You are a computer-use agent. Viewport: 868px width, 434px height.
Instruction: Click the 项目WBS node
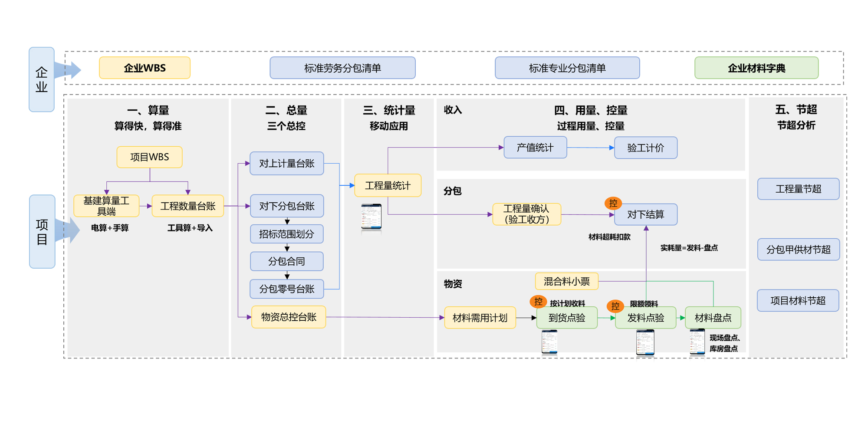(x=149, y=157)
